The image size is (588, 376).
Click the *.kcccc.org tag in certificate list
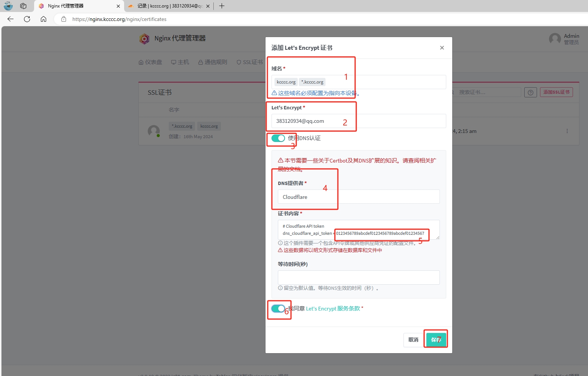pyautogui.click(x=182, y=126)
